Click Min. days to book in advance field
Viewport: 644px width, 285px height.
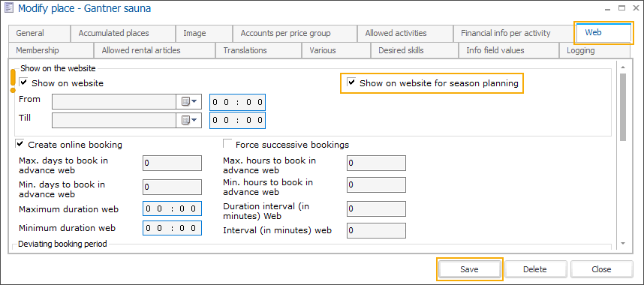coord(172,187)
